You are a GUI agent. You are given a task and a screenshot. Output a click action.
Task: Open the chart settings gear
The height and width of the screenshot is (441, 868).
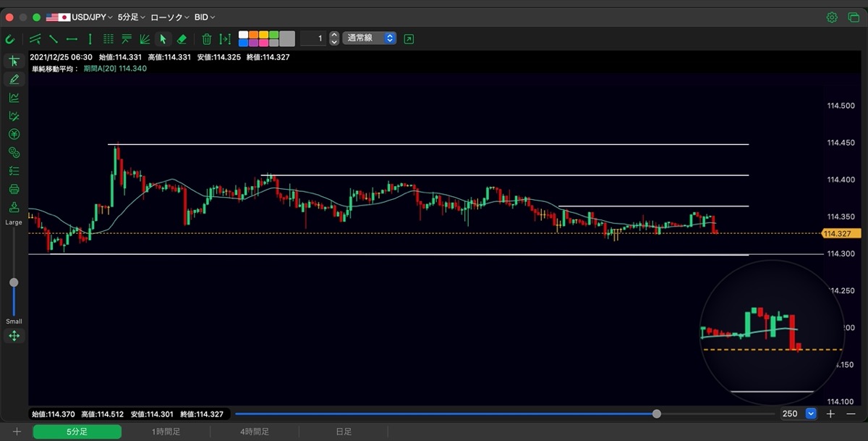[833, 17]
